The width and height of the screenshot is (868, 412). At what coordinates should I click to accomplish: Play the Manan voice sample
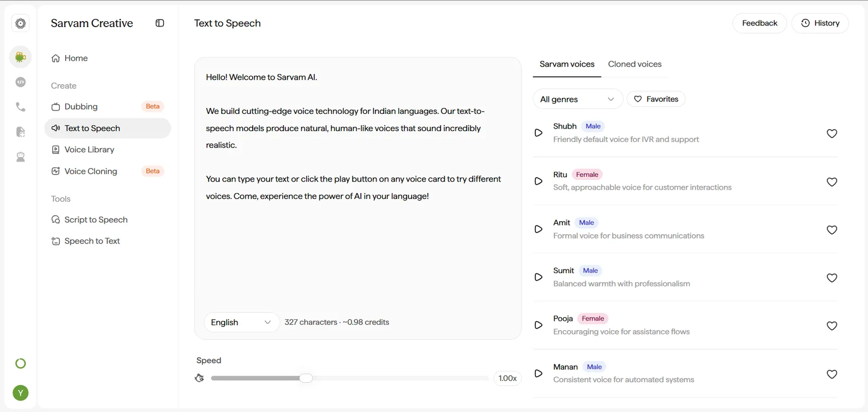click(538, 374)
